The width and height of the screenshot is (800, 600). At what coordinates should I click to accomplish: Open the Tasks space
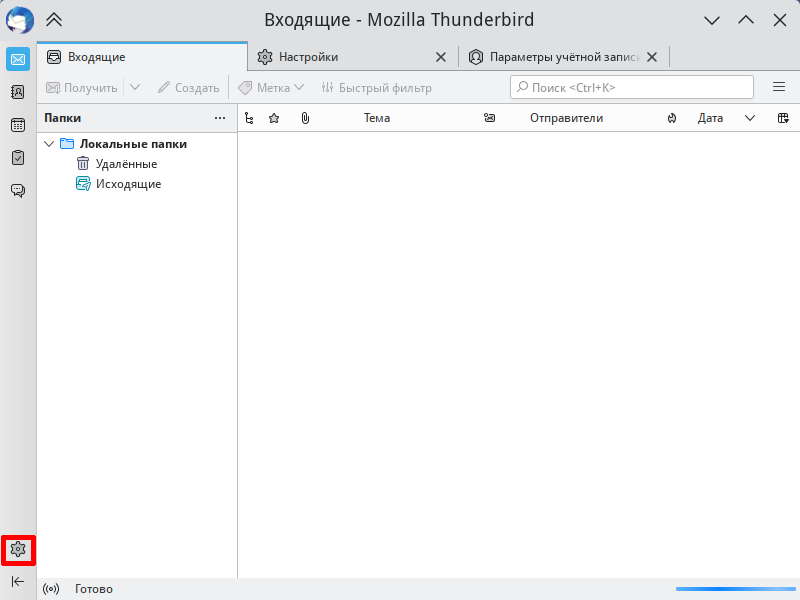tap(18, 158)
